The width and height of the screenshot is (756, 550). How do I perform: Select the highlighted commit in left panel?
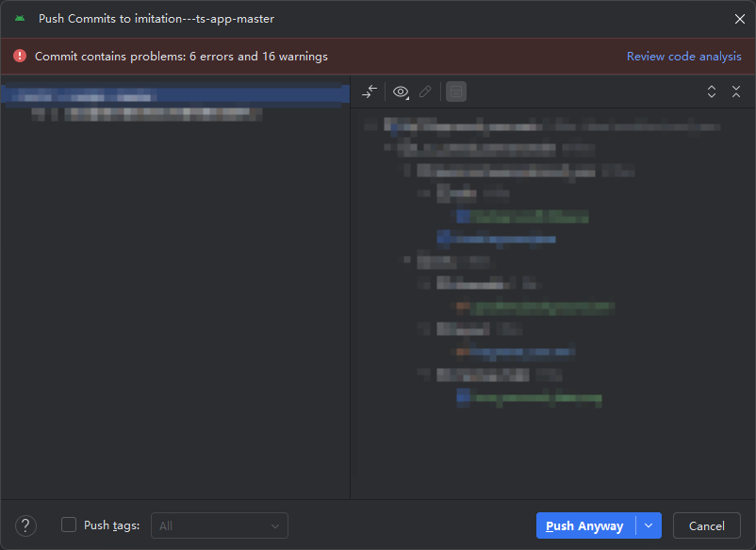tap(174, 95)
